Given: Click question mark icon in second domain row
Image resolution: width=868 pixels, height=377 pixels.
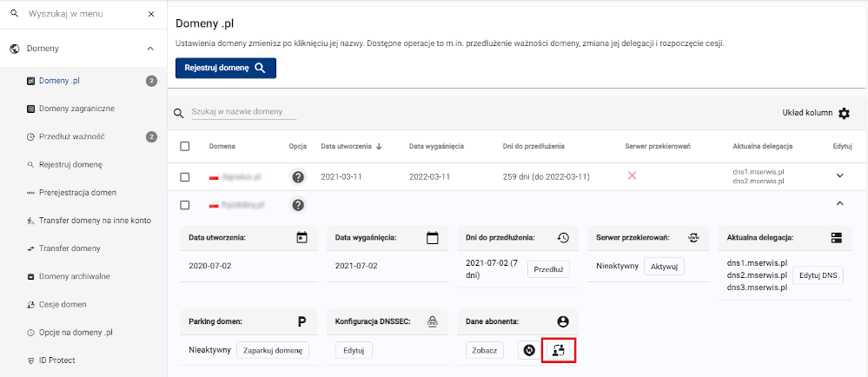Looking at the screenshot, I should click(x=298, y=205).
